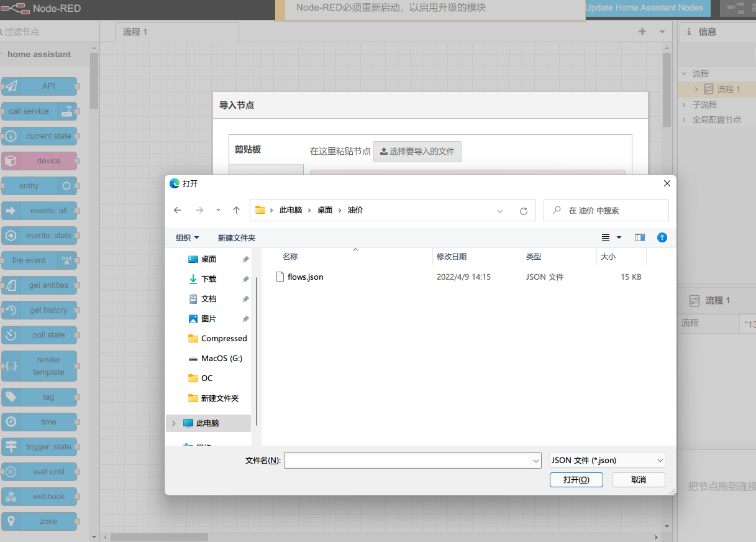Toggle the preview pane icon
This screenshot has height=542, width=756.
[639, 237]
